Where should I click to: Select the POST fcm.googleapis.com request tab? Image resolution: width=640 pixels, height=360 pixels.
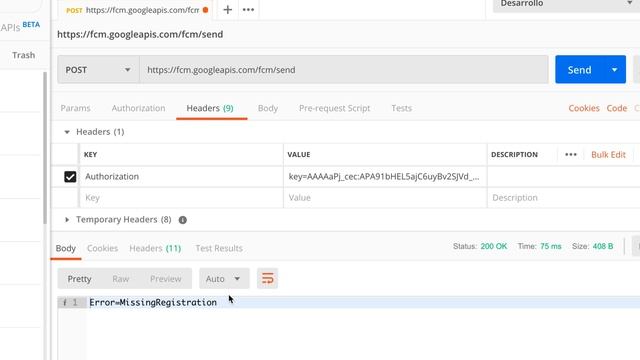[137, 10]
